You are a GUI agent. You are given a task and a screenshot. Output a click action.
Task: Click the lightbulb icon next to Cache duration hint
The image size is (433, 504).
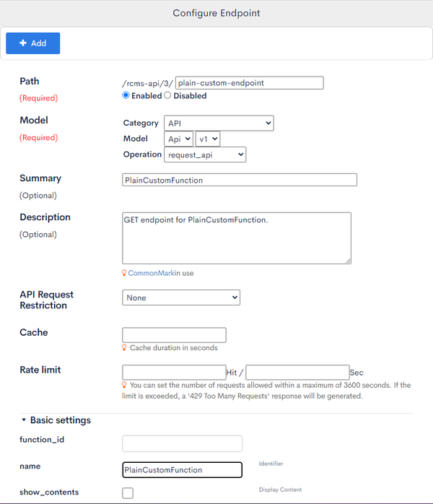tap(124, 347)
